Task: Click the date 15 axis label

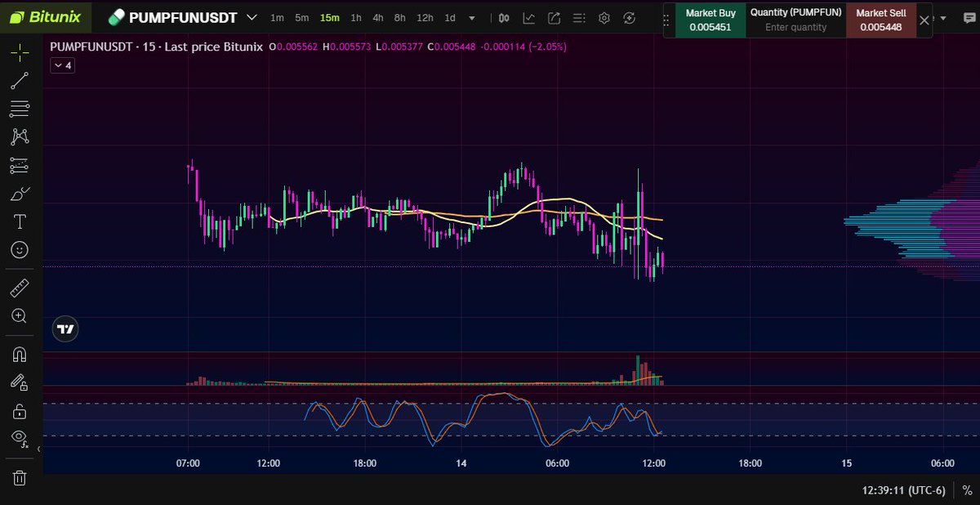Action: pyautogui.click(x=847, y=463)
